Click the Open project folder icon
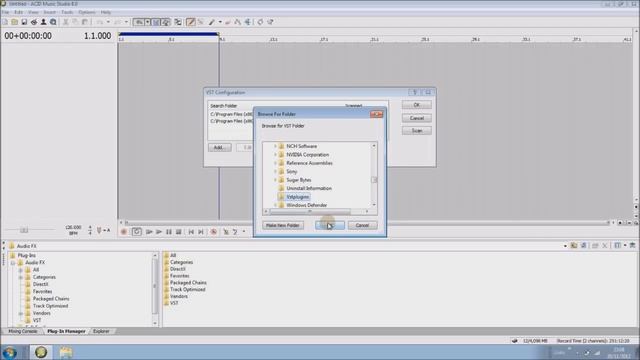Screen dimensions: 640x360 pos(15,22)
